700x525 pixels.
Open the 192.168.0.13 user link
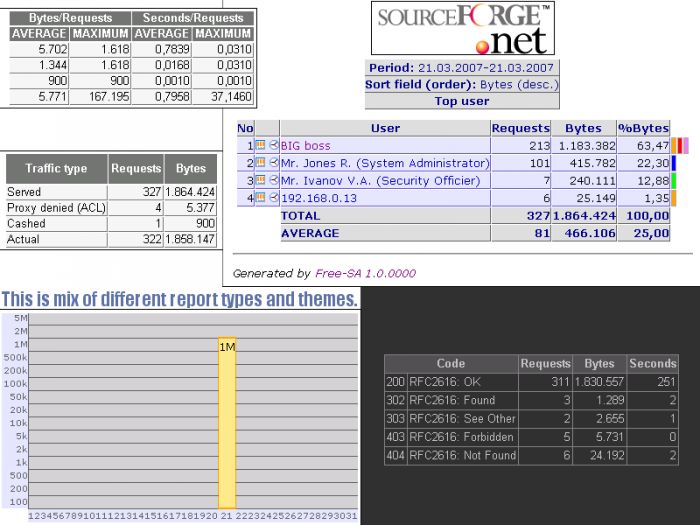[x=319, y=198]
